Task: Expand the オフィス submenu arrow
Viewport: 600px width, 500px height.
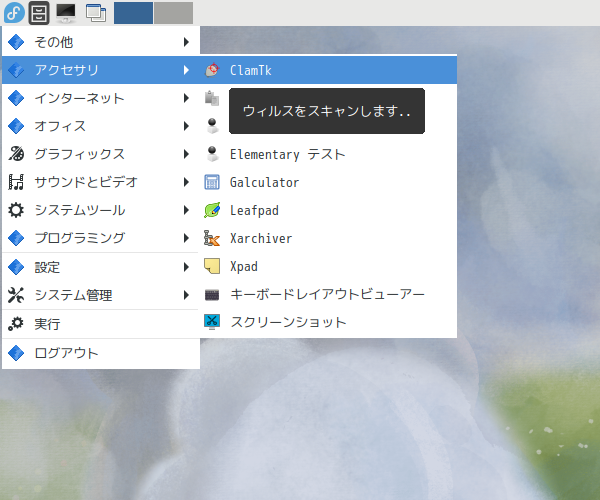Action: pos(186,126)
